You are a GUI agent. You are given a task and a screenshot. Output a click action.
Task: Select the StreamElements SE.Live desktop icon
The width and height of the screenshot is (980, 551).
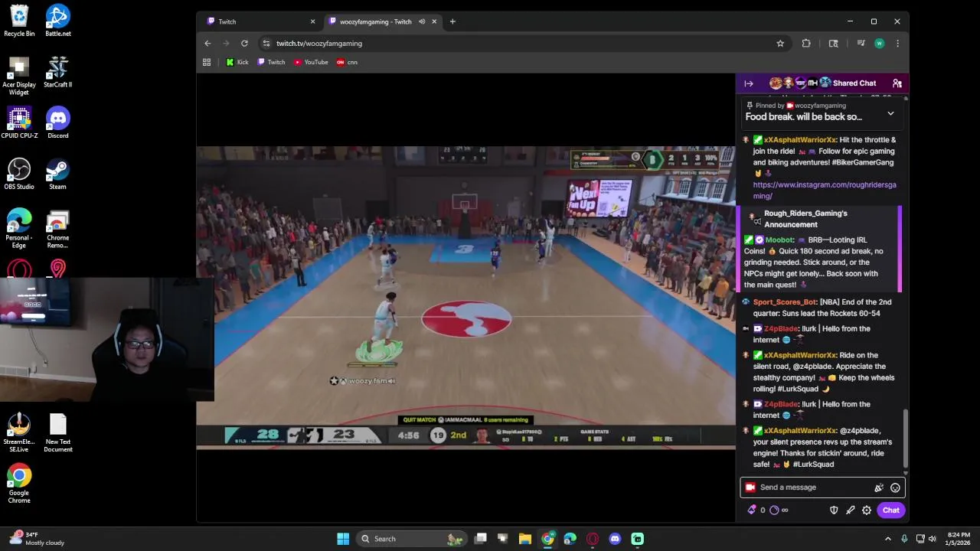coord(19,433)
